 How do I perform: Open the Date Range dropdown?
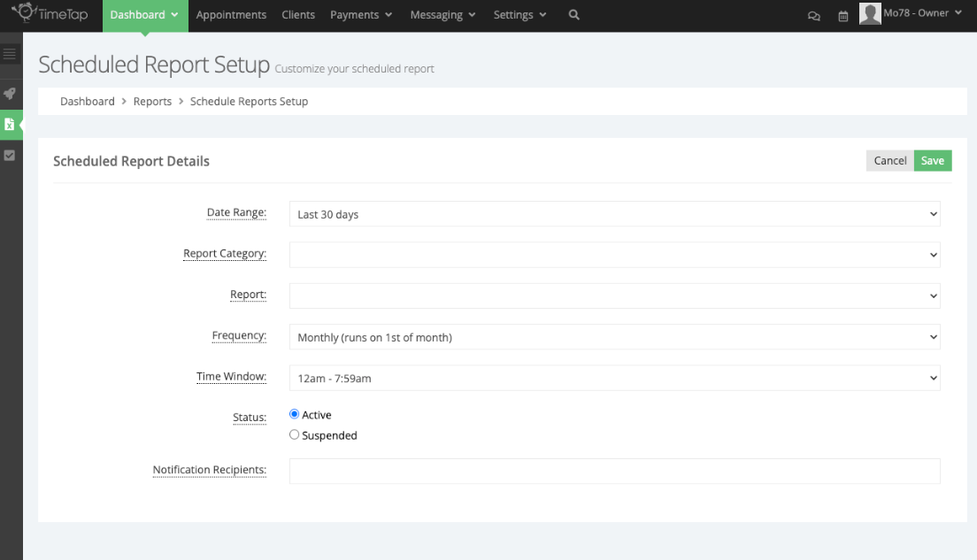[613, 213]
